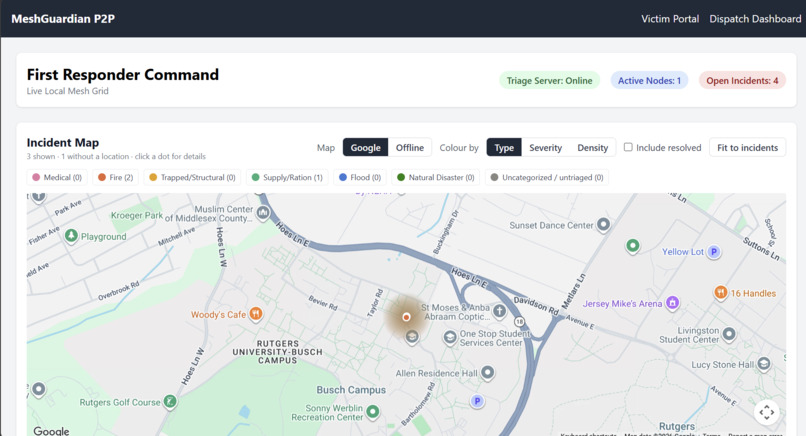This screenshot has width=806, height=436.
Task: Open the Victim Portal link
Action: [670, 19]
